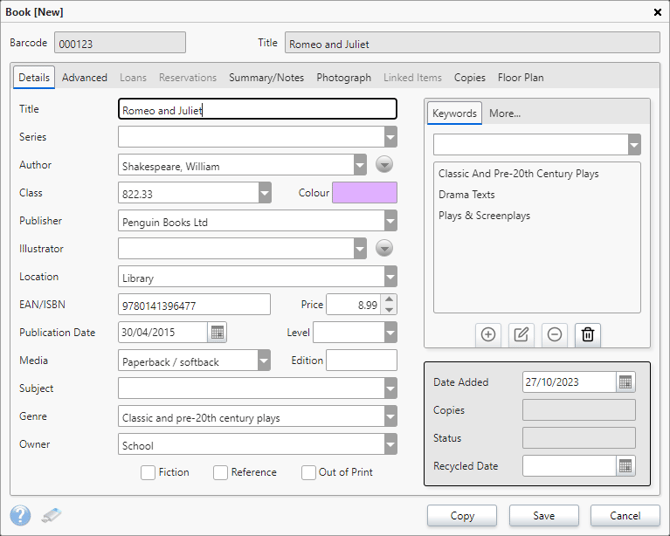Open the Photograph tab
The image size is (670, 536).
(344, 77)
